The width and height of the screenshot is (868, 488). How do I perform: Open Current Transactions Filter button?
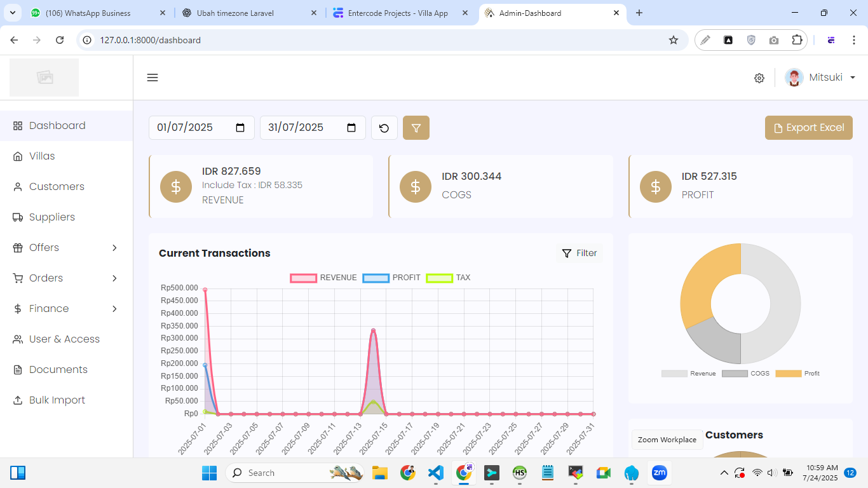[x=580, y=254]
